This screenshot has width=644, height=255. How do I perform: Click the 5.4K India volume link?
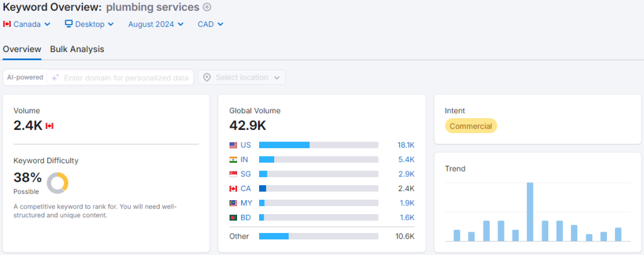click(x=407, y=160)
